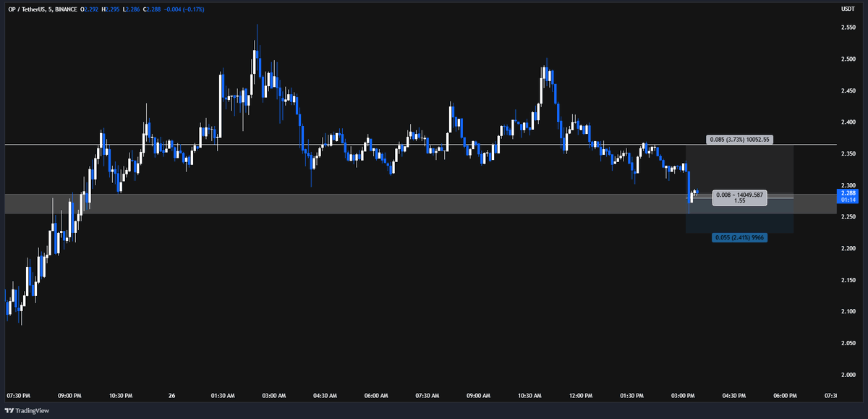The image size is (868, 419).
Task: Click the TradingView logo
Action: [x=28, y=410]
